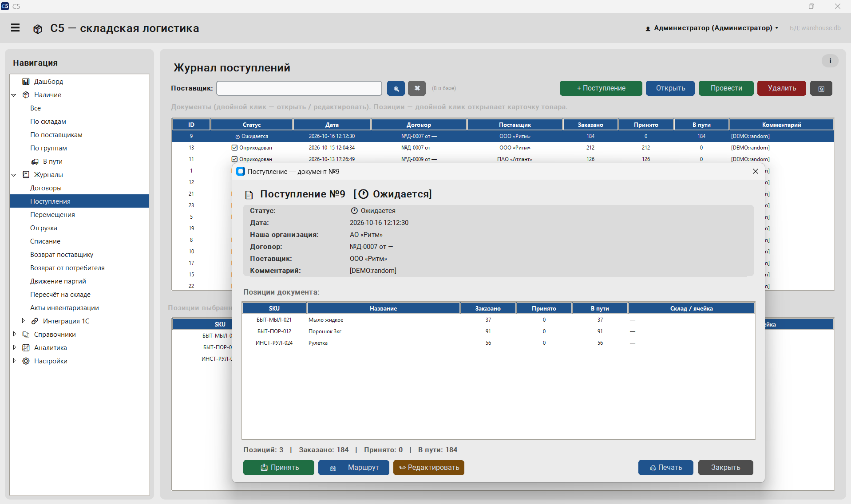Click the Аналитика chart icon
Screen dimensions: 851x504
tap(26, 348)
